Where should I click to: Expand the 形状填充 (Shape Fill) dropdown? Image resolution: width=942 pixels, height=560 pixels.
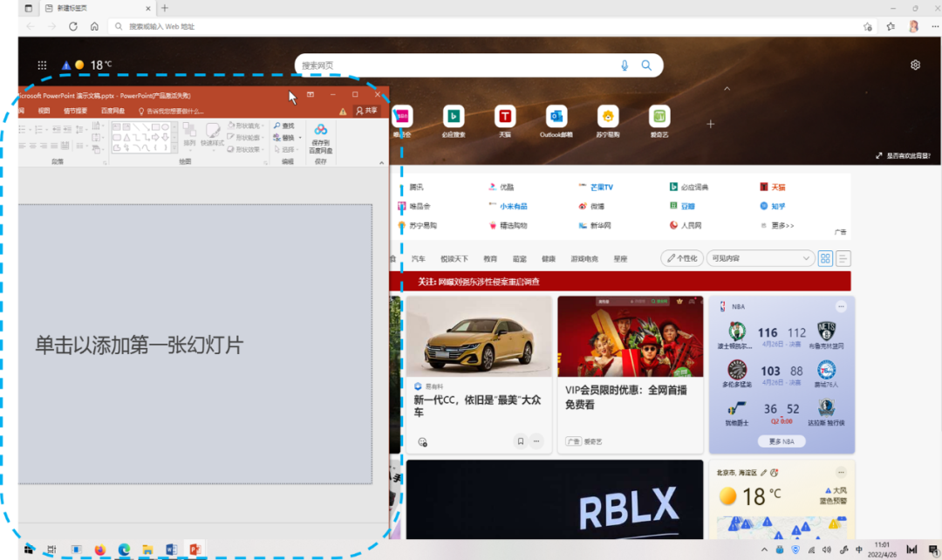pos(264,125)
